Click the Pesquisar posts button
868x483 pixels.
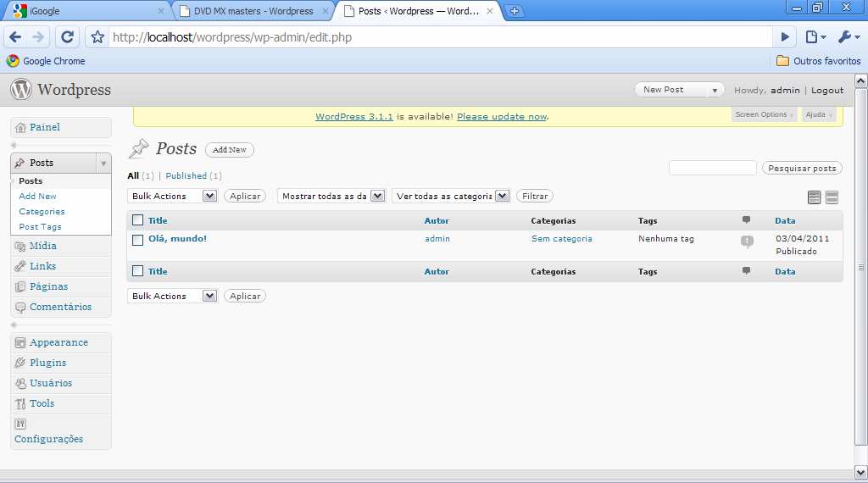pyautogui.click(x=802, y=168)
